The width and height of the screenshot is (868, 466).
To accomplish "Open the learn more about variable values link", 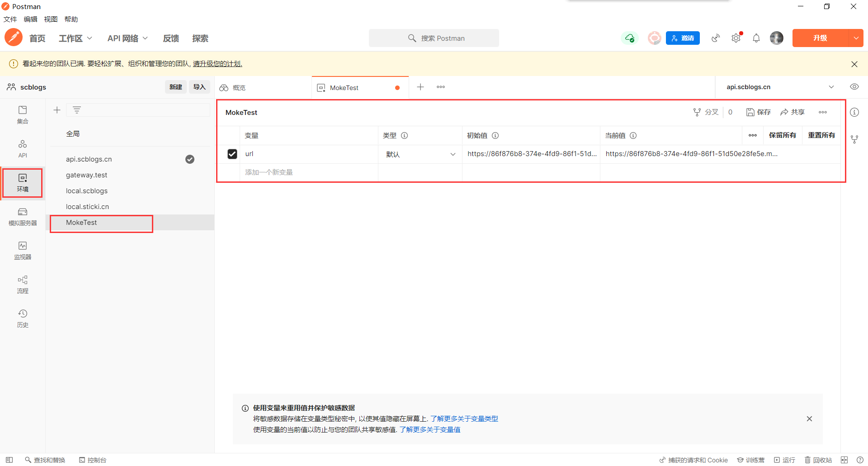I will (430, 430).
